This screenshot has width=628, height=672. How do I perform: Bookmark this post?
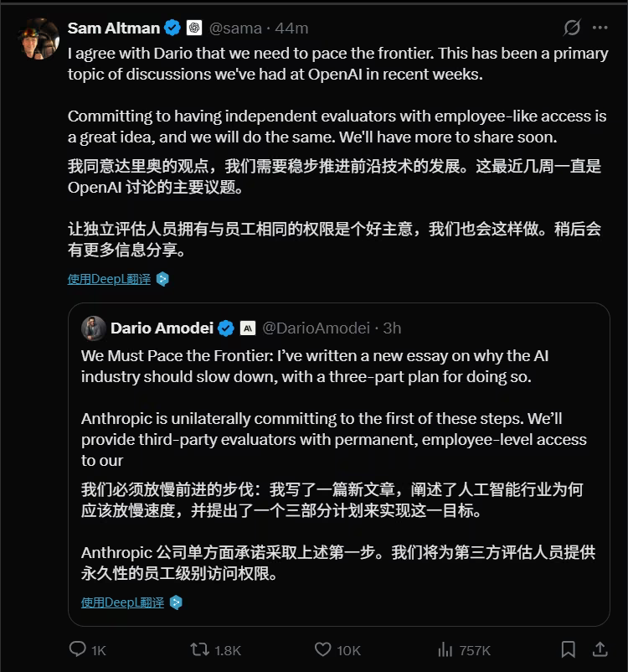568,649
